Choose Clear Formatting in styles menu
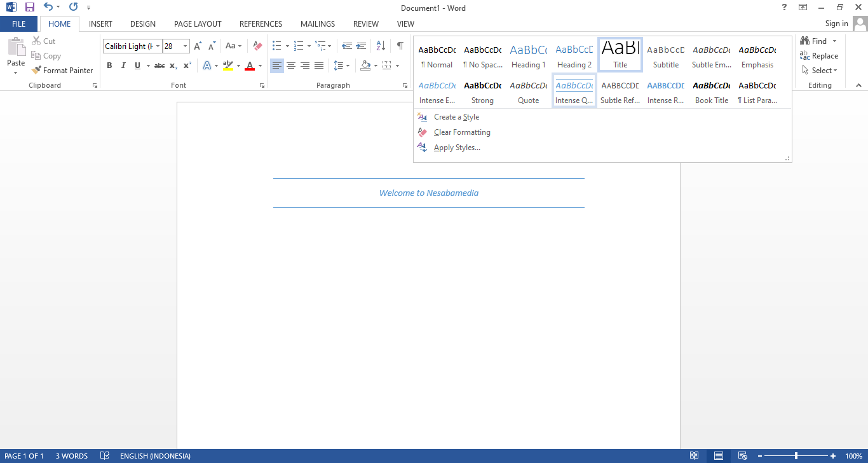The image size is (868, 463). click(x=462, y=132)
